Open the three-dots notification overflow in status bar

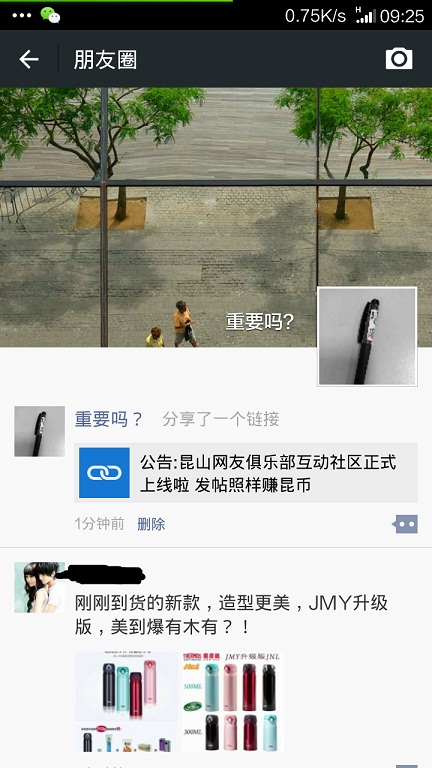tap(22, 15)
